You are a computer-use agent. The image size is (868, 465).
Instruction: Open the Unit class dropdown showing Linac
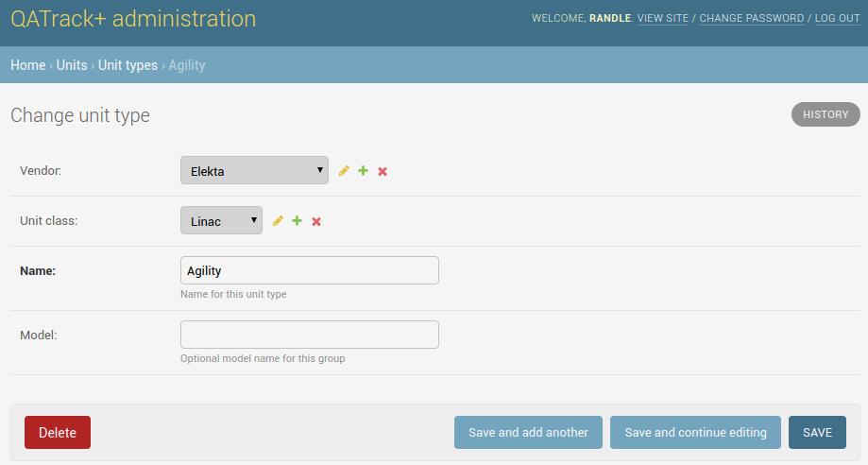coord(221,220)
